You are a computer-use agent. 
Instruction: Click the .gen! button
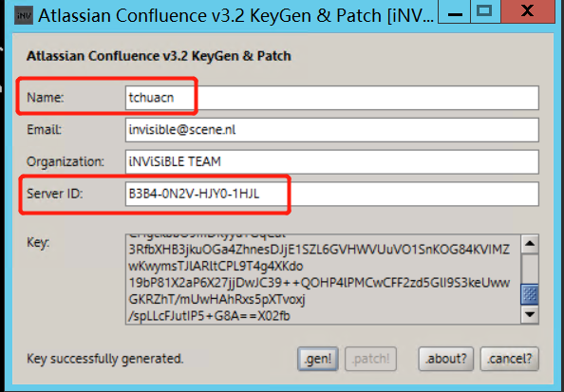tap(318, 359)
